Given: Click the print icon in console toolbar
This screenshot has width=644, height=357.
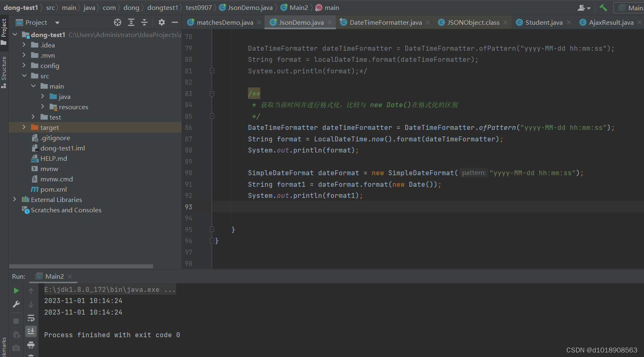Looking at the screenshot, I should pyautogui.click(x=31, y=345).
